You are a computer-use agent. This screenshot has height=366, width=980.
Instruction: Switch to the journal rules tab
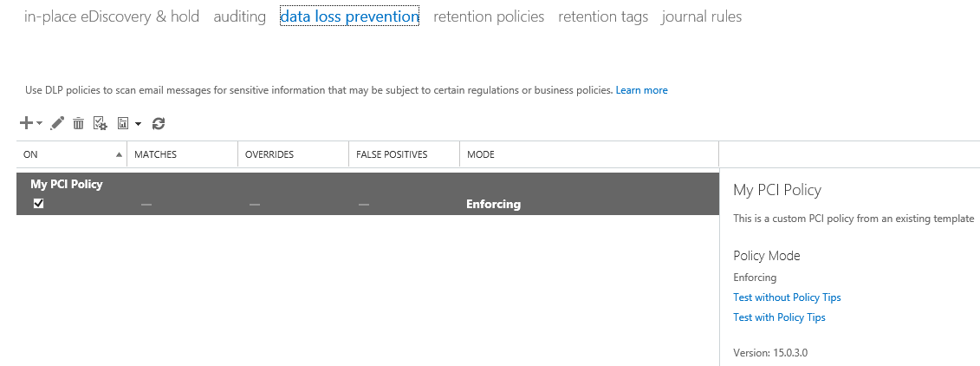coord(701,16)
